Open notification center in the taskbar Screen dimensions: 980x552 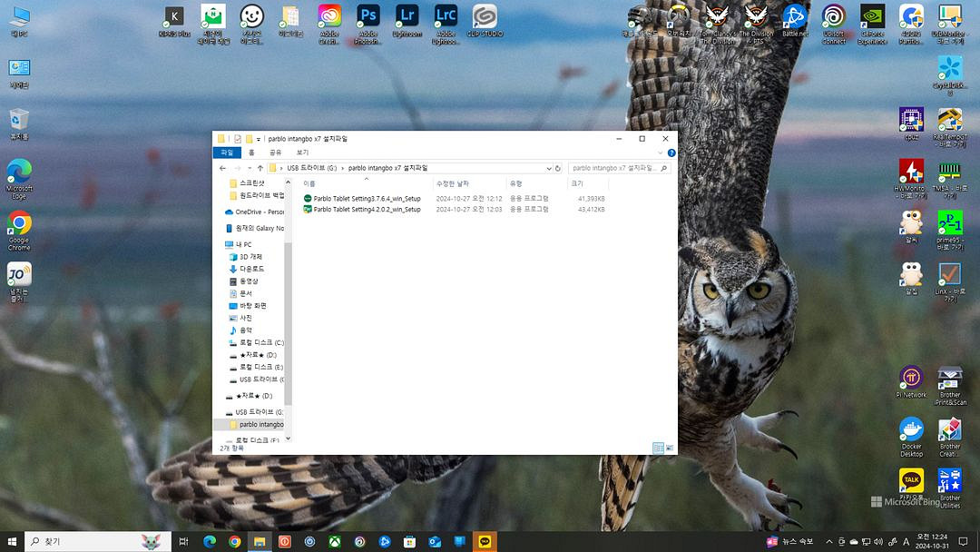[963, 541]
